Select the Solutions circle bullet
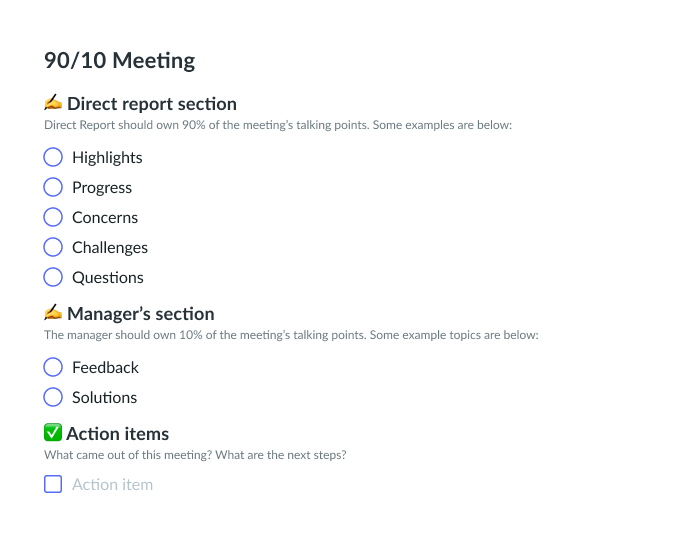The image size is (684, 540). (53, 397)
